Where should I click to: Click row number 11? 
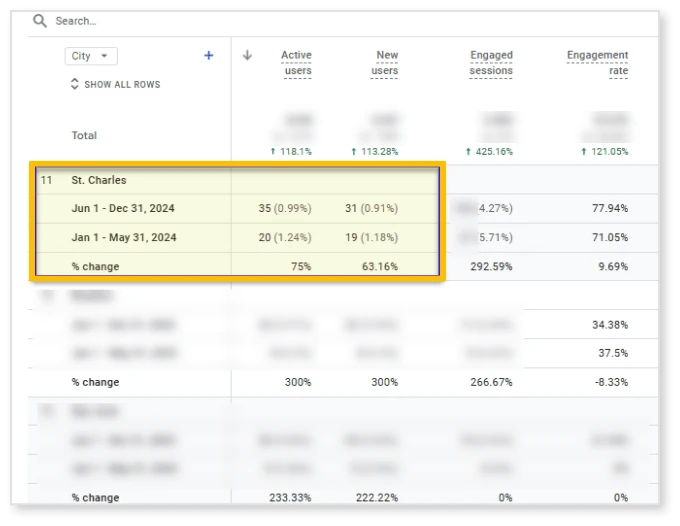pyautogui.click(x=46, y=180)
